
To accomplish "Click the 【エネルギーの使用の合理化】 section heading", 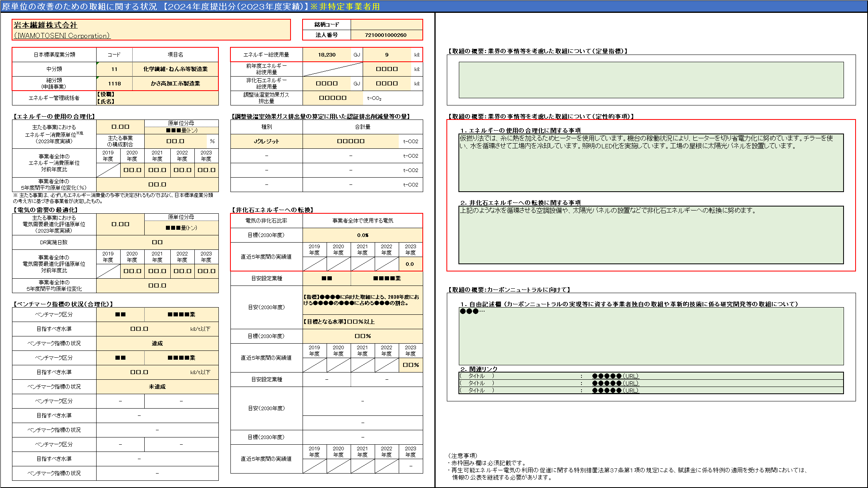I will tap(55, 116).
